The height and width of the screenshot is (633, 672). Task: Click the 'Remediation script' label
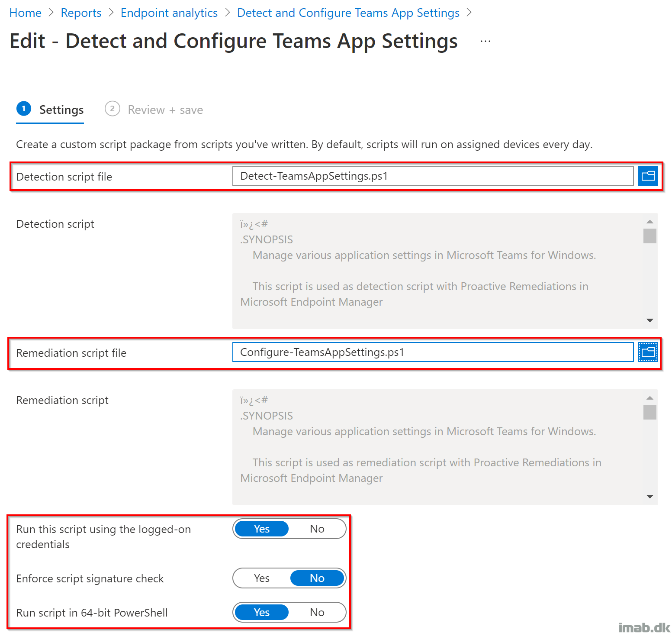[62, 400]
